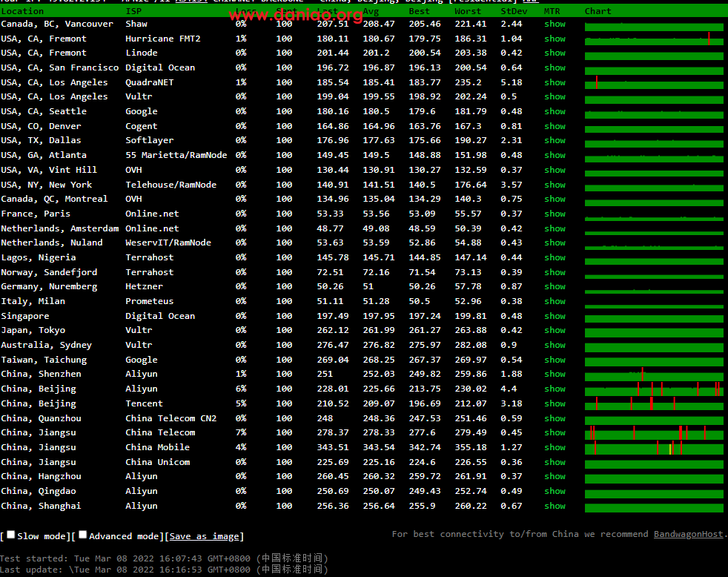The image size is (728, 577).
Task: Show MTR for Taiwan, Taichung row
Action: 555,360
